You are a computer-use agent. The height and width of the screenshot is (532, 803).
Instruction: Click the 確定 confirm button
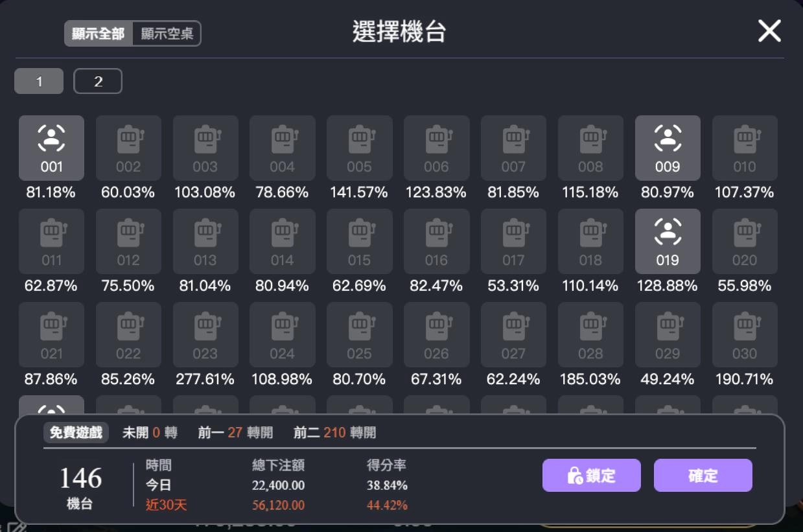(x=703, y=476)
